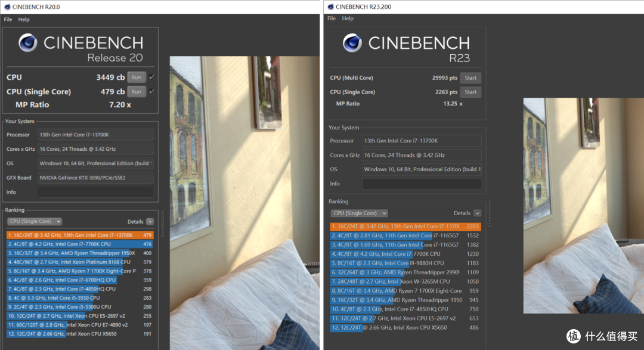
Task: Click R20 Cores x GHz field
Action: [95, 149]
